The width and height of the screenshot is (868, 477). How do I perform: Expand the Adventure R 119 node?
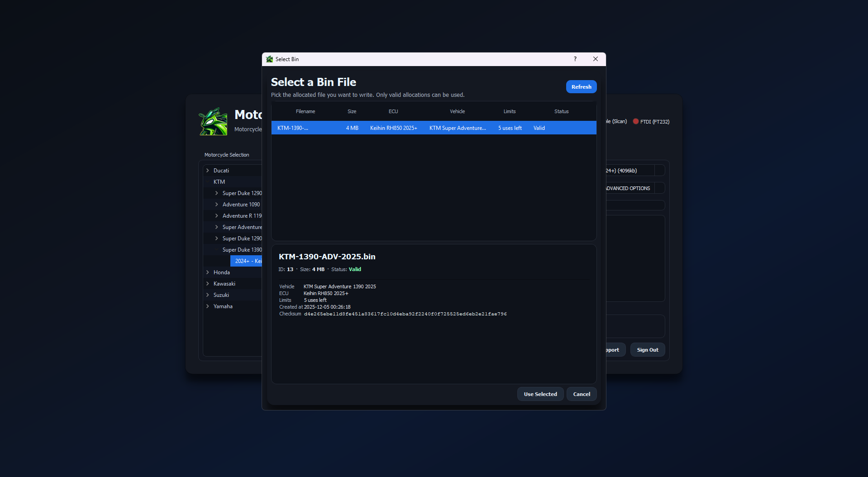click(x=217, y=216)
